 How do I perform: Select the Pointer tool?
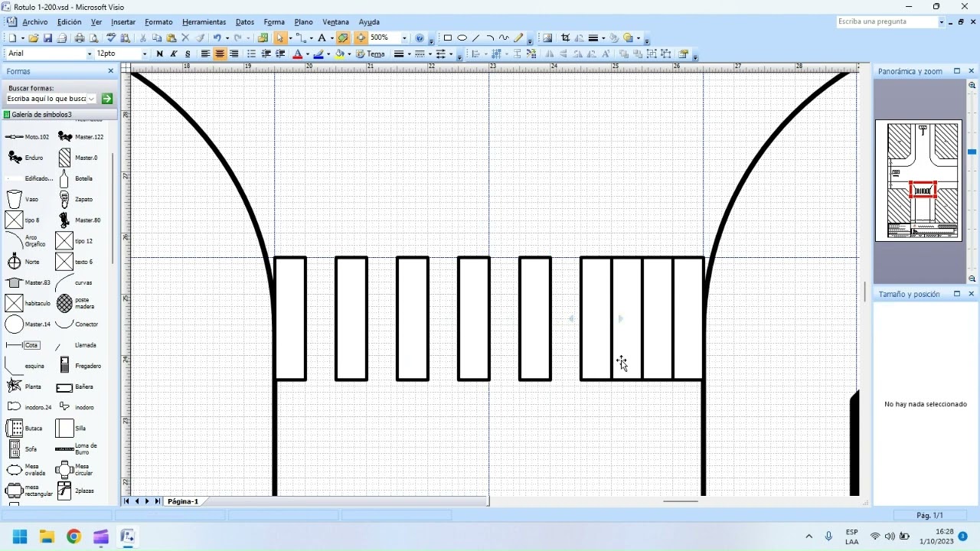pos(280,37)
